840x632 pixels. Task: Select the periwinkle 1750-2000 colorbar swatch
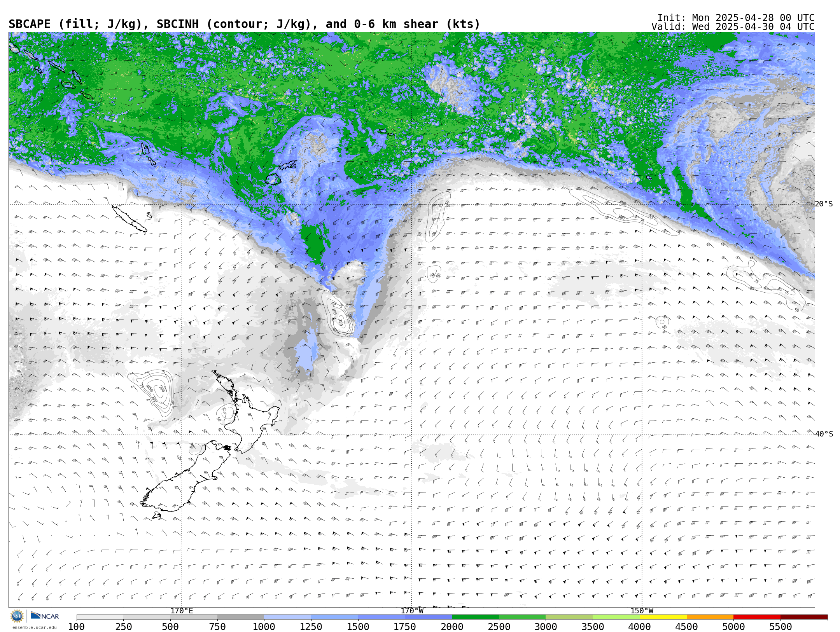click(429, 617)
